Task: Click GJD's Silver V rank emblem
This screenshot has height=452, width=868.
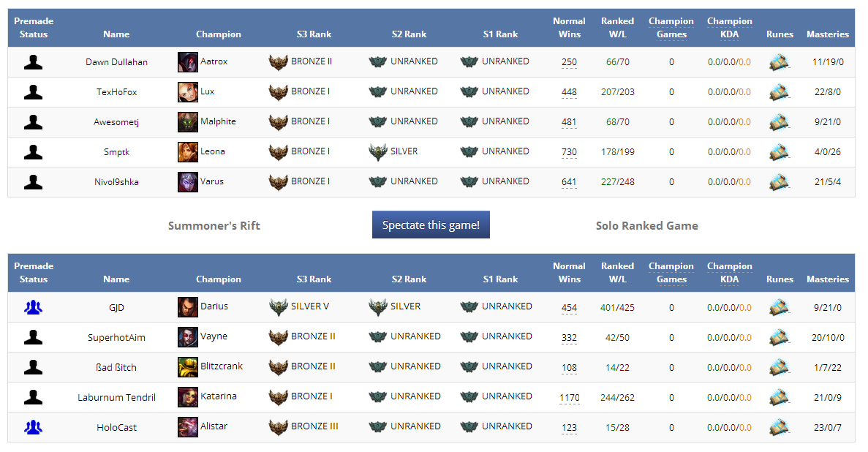Action: [x=279, y=307]
